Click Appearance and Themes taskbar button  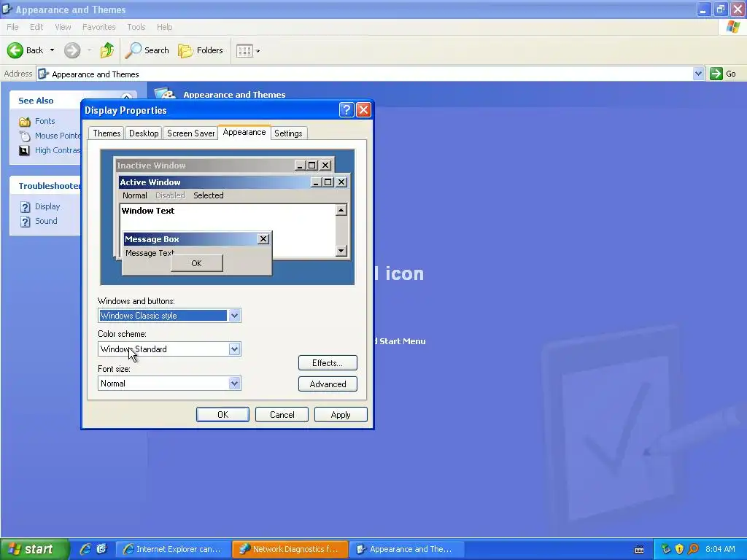pos(406,549)
